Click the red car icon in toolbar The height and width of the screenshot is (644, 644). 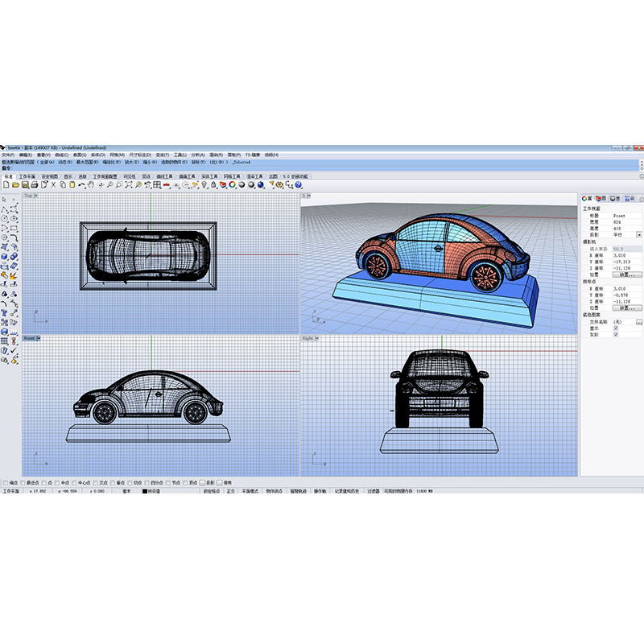coord(167,185)
